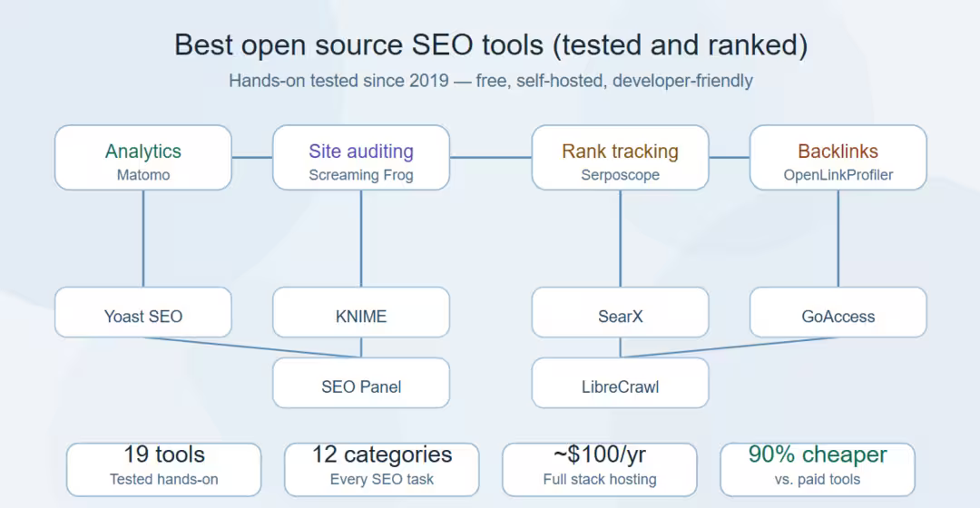Click the title 'Best open source SEO tools'

358,45
